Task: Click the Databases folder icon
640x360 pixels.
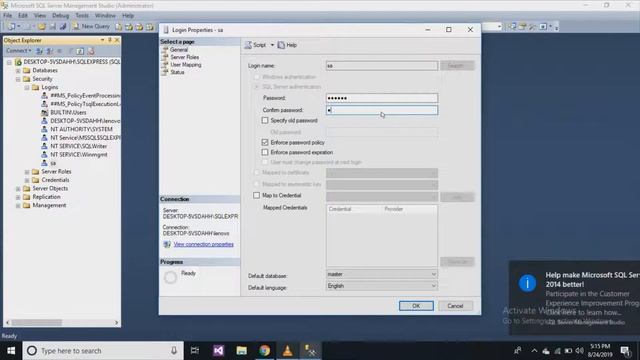Action: pyautogui.click(x=27, y=70)
